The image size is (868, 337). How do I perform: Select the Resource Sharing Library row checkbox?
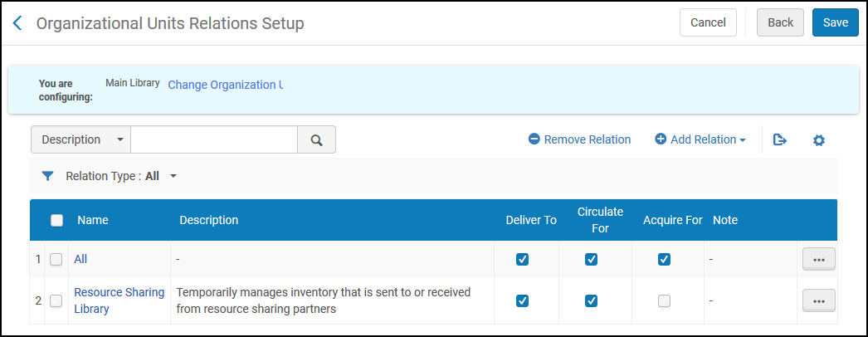[x=56, y=300]
